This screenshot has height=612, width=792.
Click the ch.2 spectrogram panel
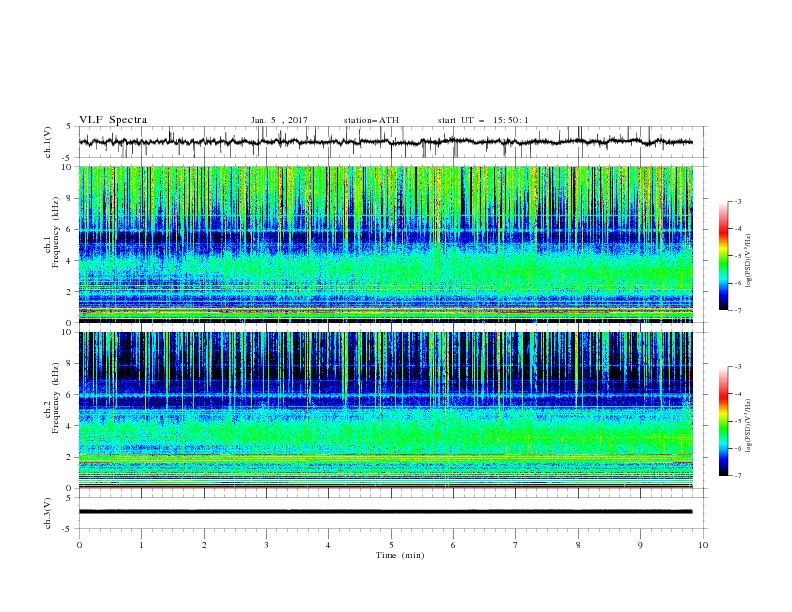pos(386,410)
